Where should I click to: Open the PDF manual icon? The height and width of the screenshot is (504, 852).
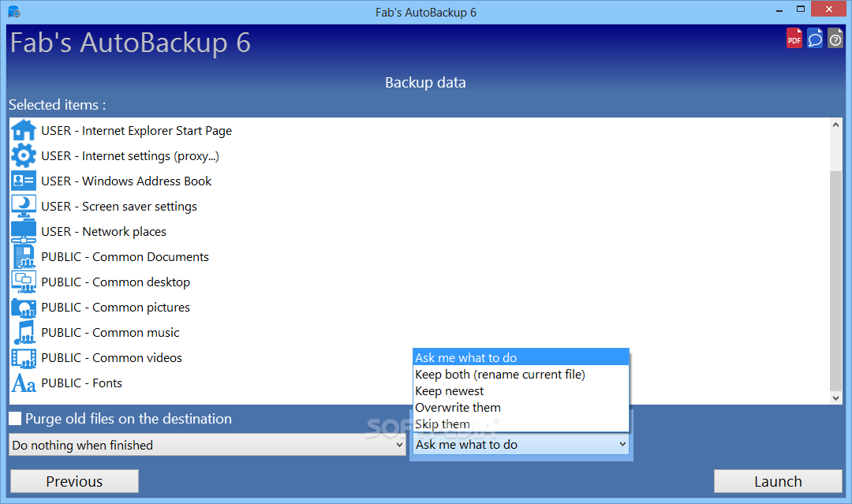794,39
